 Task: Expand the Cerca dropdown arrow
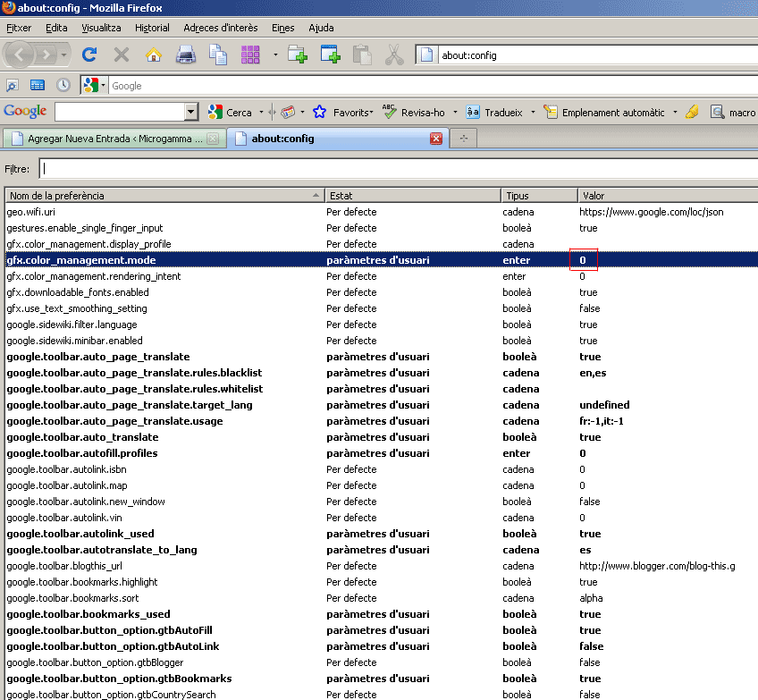262,112
